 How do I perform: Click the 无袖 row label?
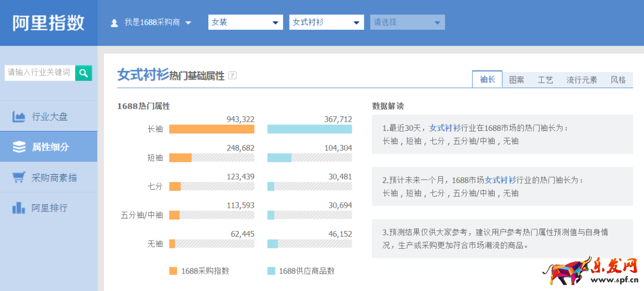[x=155, y=244]
